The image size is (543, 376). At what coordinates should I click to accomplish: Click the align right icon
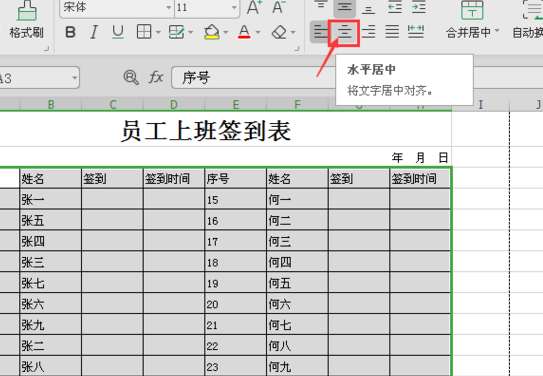(368, 32)
